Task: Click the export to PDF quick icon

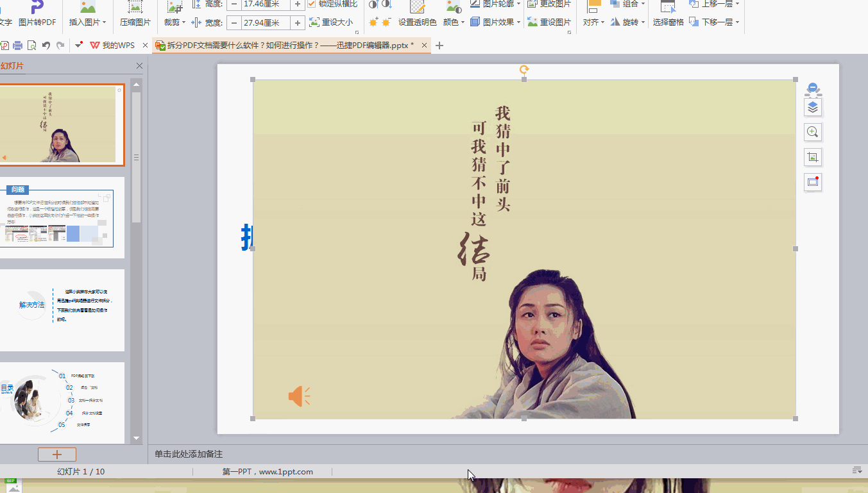Action: coord(4,46)
